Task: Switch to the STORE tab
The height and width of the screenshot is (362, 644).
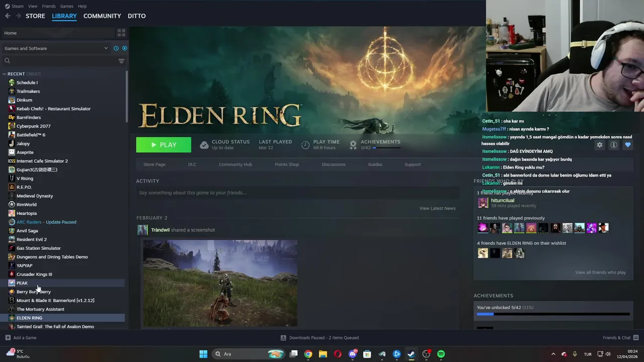Action: [35, 16]
